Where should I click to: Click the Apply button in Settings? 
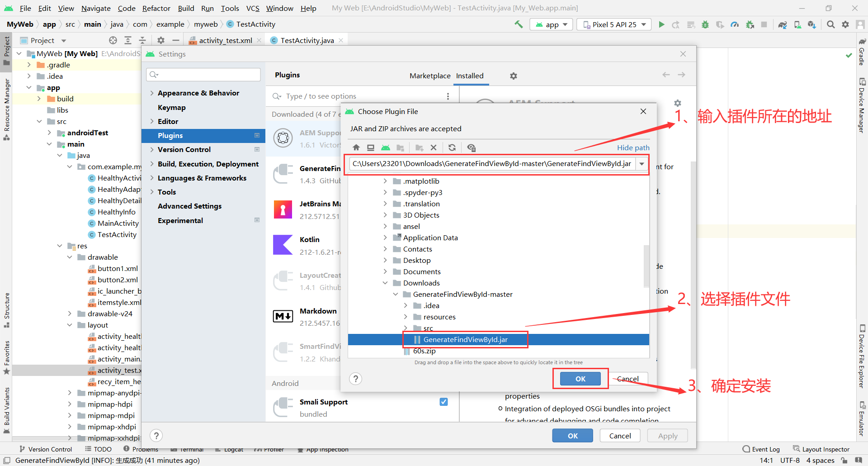667,436
